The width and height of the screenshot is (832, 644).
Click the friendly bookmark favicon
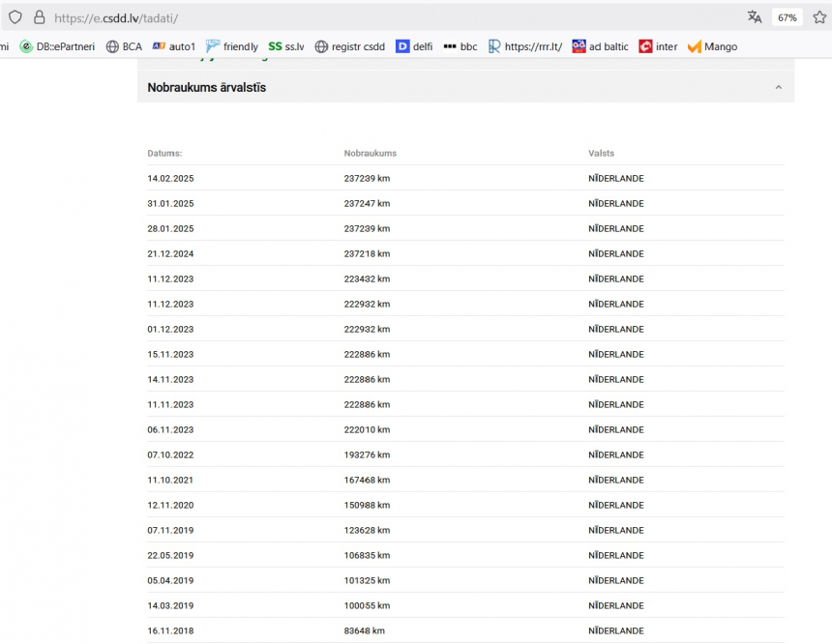point(213,46)
